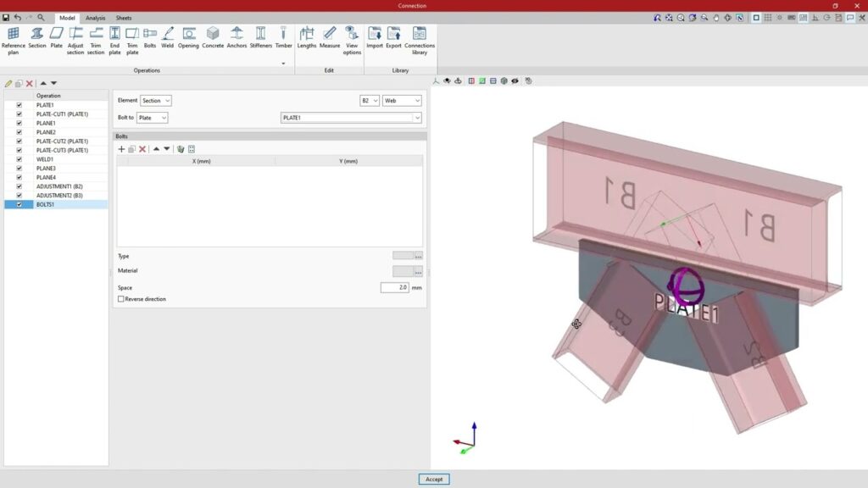Screen dimensions: 868x488
Task: Switch to the Analysis tab
Action: click(96, 18)
